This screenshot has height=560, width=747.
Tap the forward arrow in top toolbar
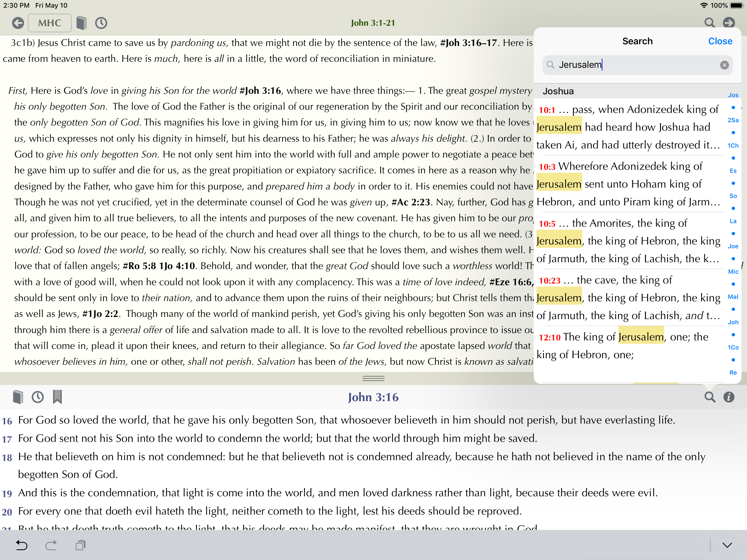tap(728, 23)
